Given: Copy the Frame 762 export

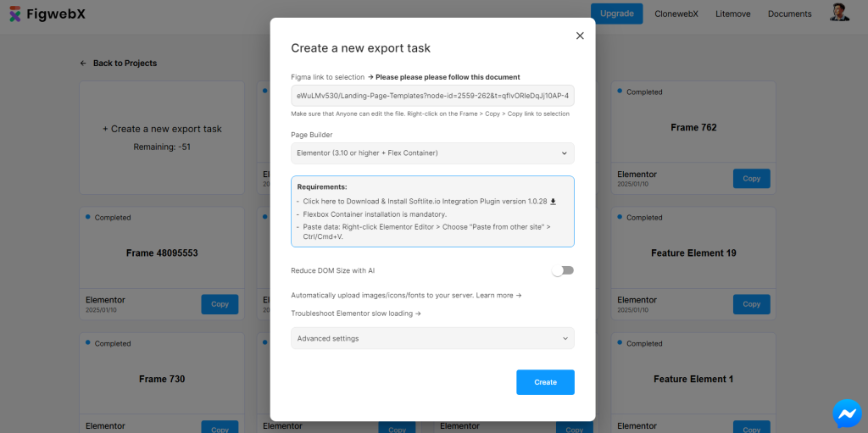Looking at the screenshot, I should point(751,178).
